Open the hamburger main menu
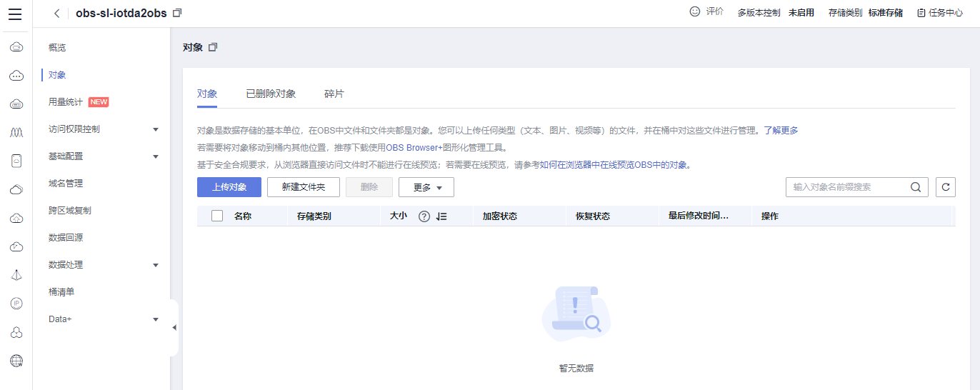The image size is (980, 390). (15, 14)
